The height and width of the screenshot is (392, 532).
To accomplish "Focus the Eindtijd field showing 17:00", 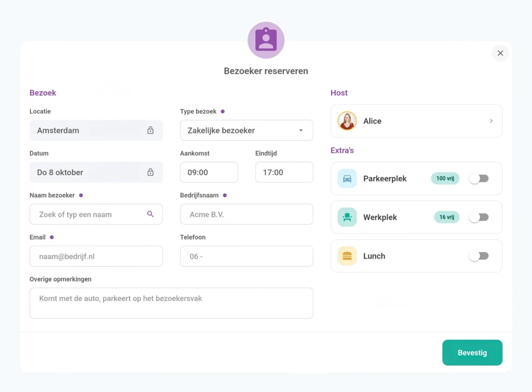I will (x=284, y=172).
